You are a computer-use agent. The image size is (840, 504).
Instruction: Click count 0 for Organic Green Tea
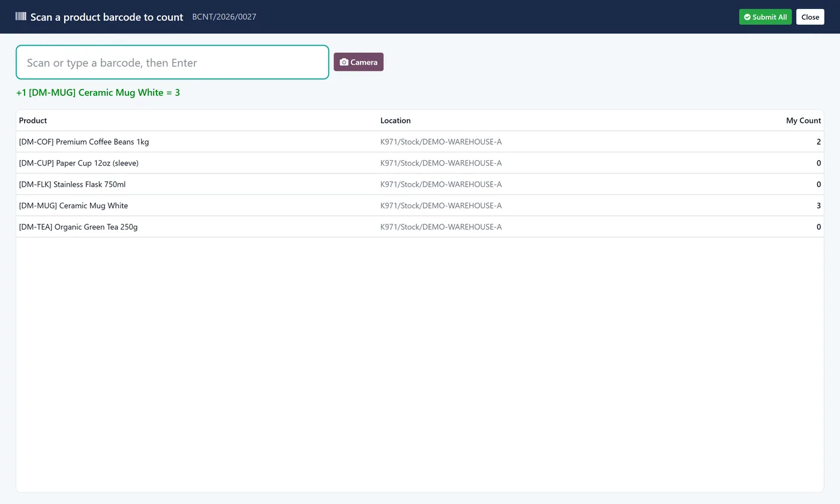818,227
